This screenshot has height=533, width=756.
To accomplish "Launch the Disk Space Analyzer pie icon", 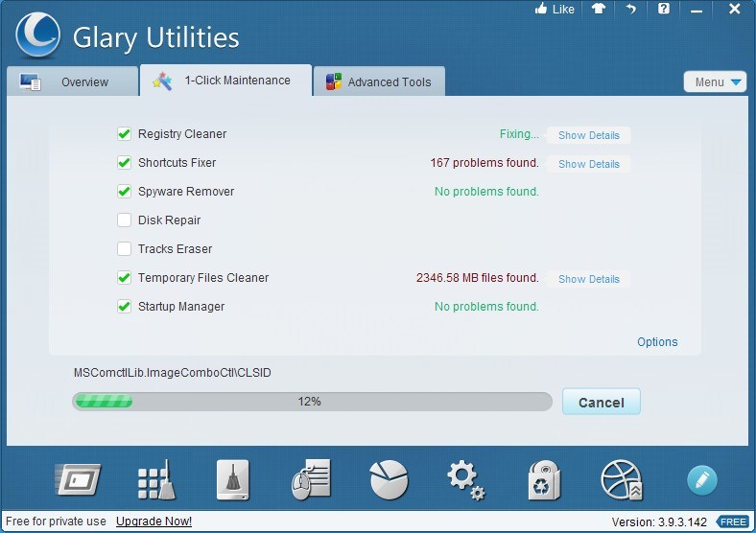I will 389,480.
